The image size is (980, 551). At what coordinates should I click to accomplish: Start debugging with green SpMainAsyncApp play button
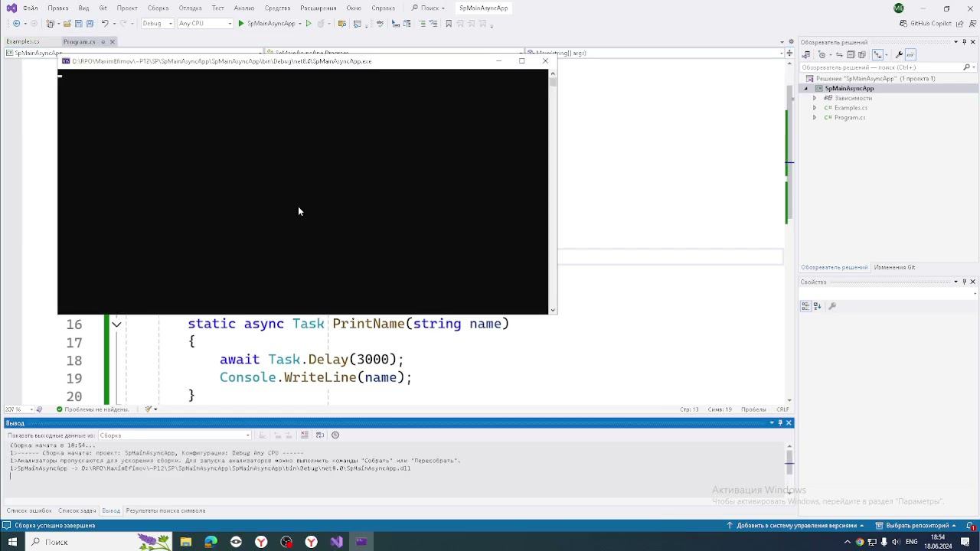[266, 24]
